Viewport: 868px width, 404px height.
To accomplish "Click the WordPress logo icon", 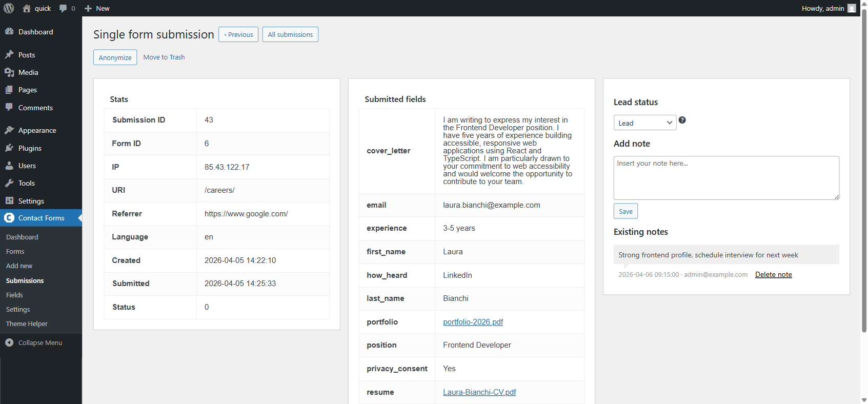I will pyautogui.click(x=9, y=8).
